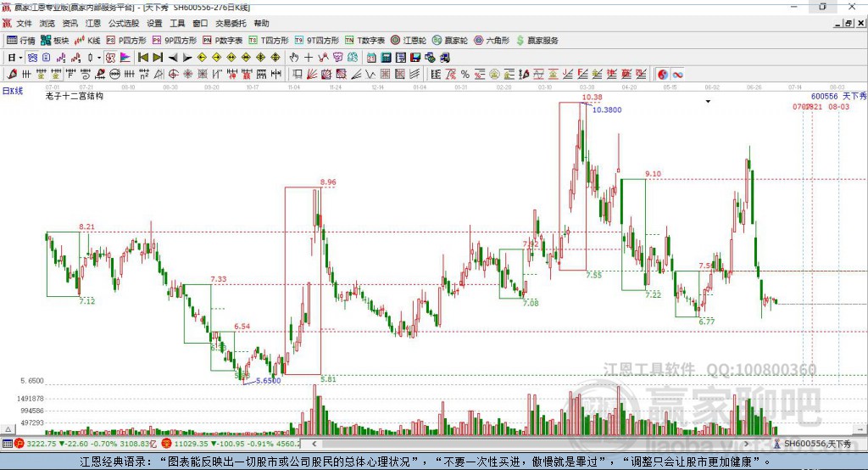Viewport: 868px width, 470px height.
Task: Open the 浏览 menu
Action: click(x=47, y=23)
